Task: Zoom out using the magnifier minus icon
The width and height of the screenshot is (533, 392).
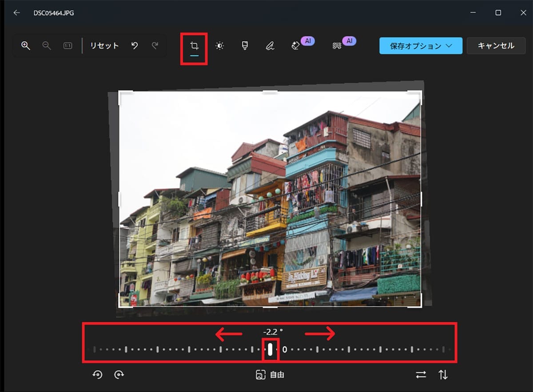Action: [46, 45]
